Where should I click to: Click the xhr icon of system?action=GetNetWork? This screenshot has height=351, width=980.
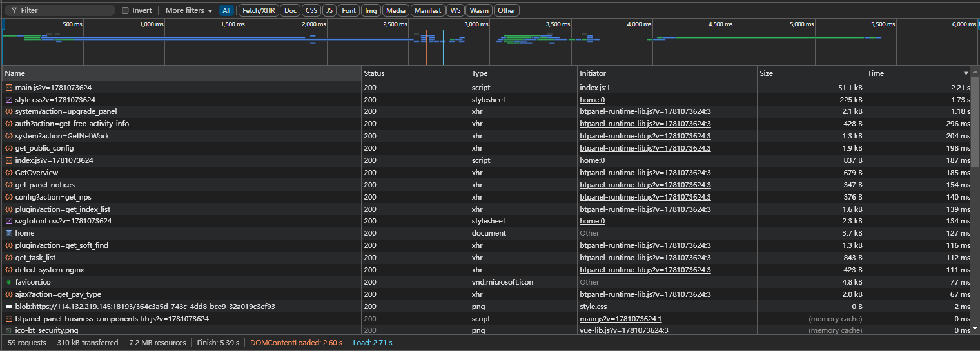9,136
